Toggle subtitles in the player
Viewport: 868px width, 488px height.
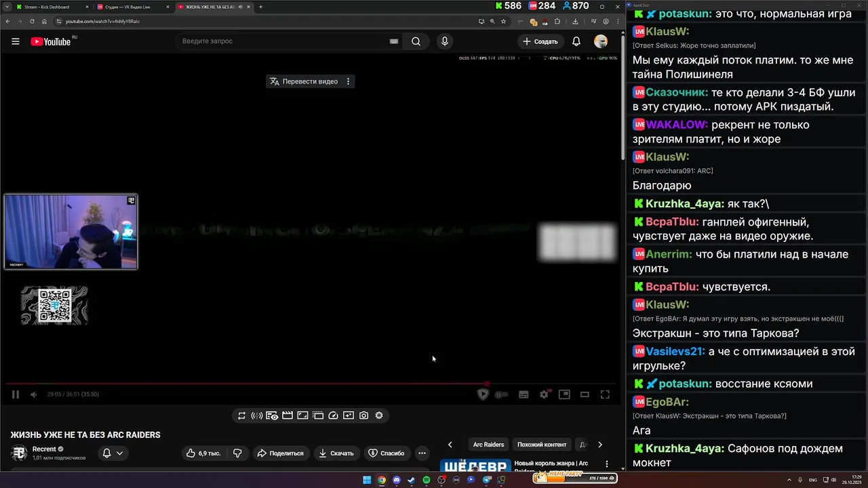tap(524, 394)
